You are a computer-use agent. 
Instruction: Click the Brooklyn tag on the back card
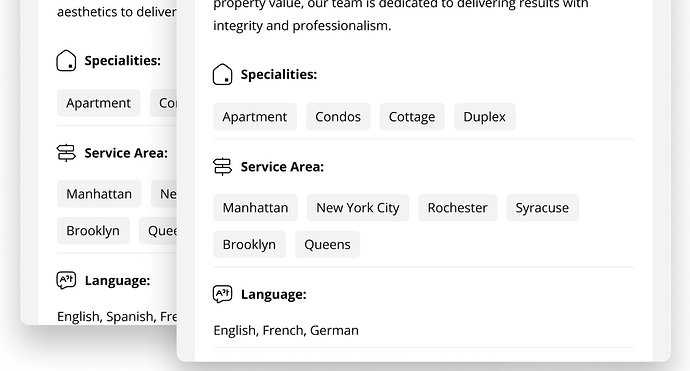[x=93, y=231]
